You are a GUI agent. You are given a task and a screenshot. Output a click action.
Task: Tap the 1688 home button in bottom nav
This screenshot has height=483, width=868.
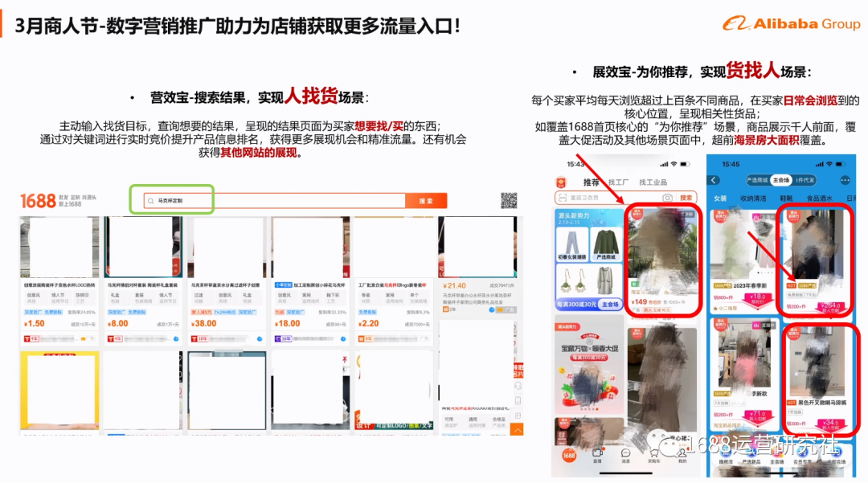[x=569, y=456]
